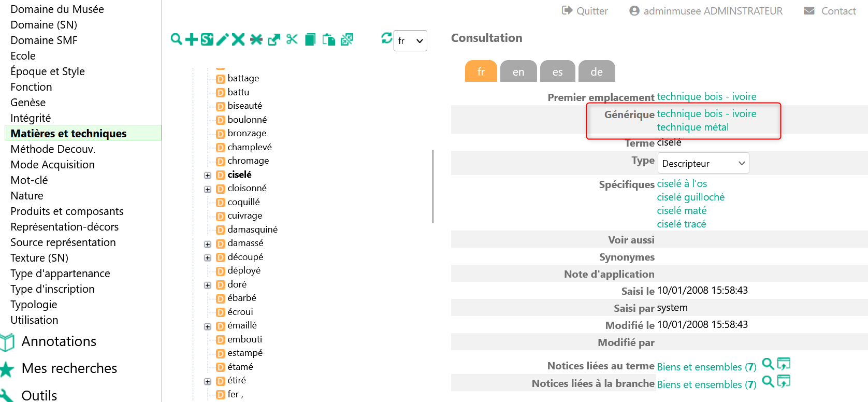Select the coquillé tree term
This screenshot has width=868, height=402.
pos(244,202)
